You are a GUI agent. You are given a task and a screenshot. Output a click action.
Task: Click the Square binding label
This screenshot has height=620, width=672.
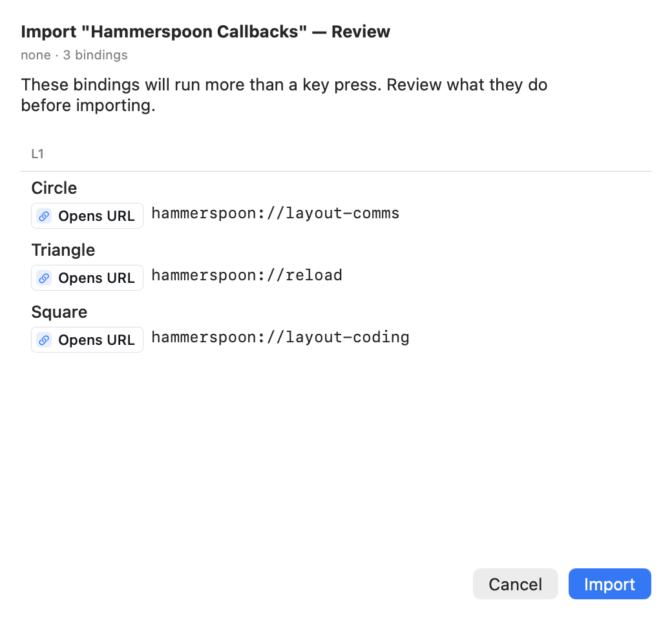pyautogui.click(x=59, y=313)
